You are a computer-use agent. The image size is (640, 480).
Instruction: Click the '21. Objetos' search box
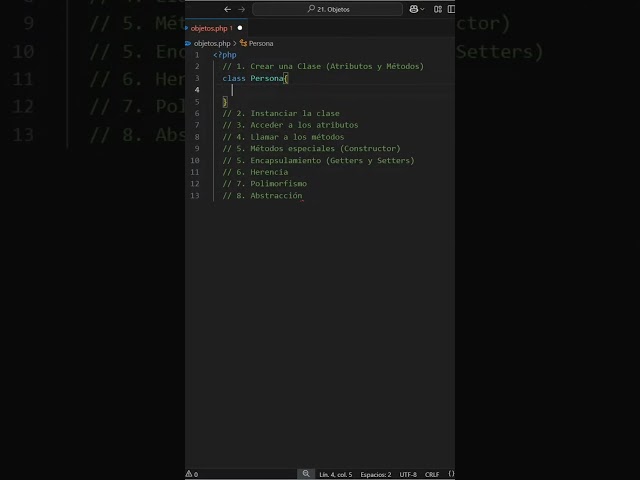point(327,9)
